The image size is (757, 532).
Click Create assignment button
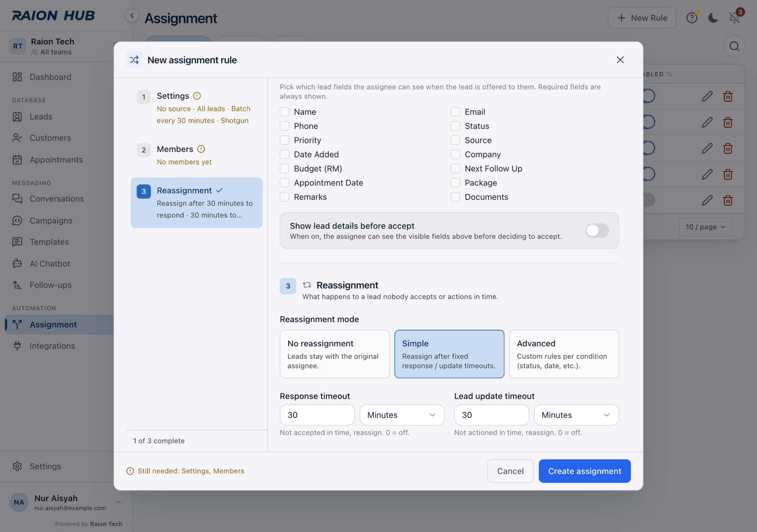(x=584, y=471)
